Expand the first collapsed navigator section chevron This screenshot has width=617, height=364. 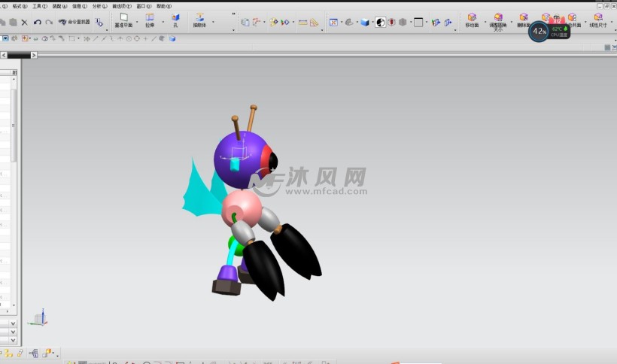13,323
